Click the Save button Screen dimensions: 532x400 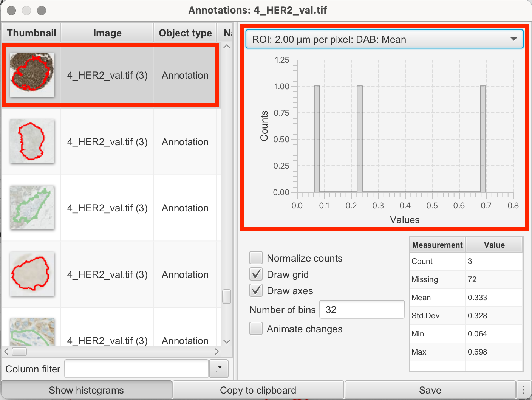430,390
